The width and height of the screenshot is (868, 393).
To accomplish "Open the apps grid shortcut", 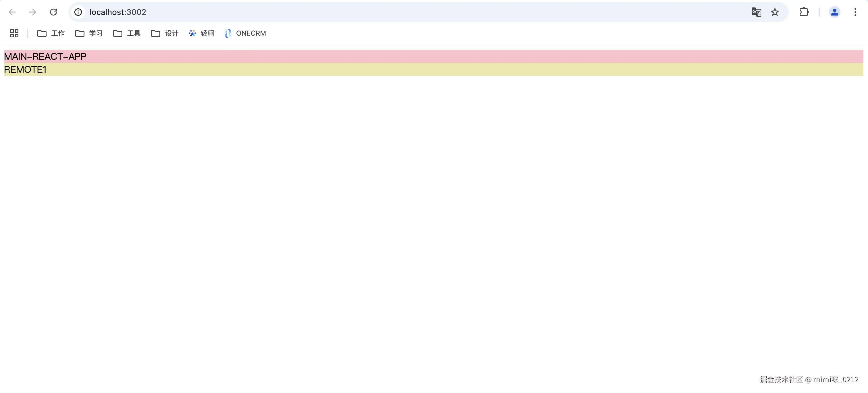I will (x=14, y=33).
